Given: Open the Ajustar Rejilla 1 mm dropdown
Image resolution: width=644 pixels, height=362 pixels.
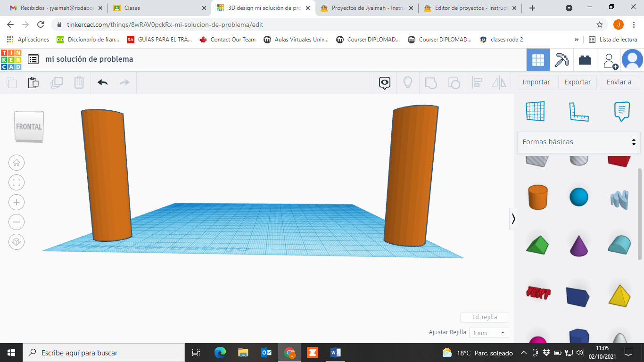Looking at the screenshot, I should (489, 333).
